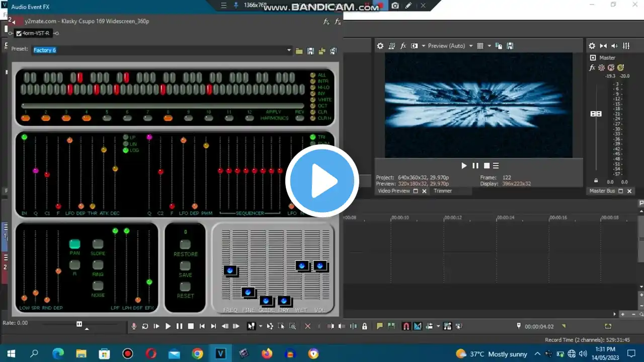Click the timeline Play button in transport
Screen dimensions: 644x362
tap(168, 326)
